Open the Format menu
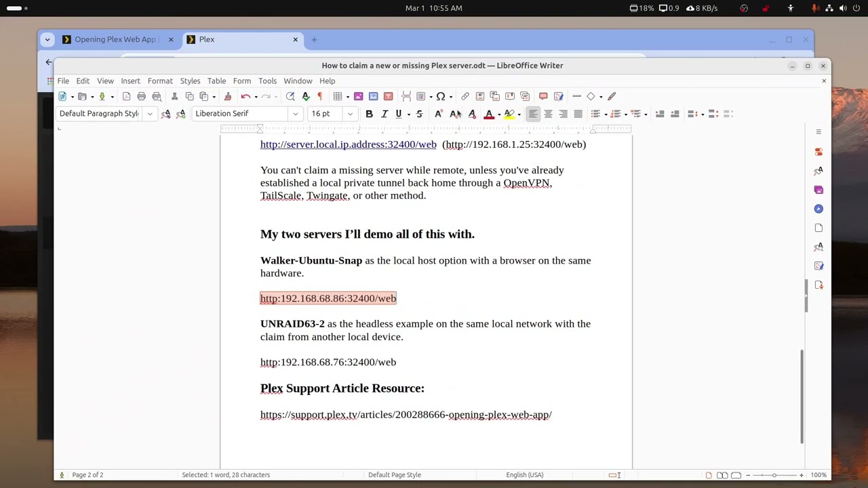 160,81
